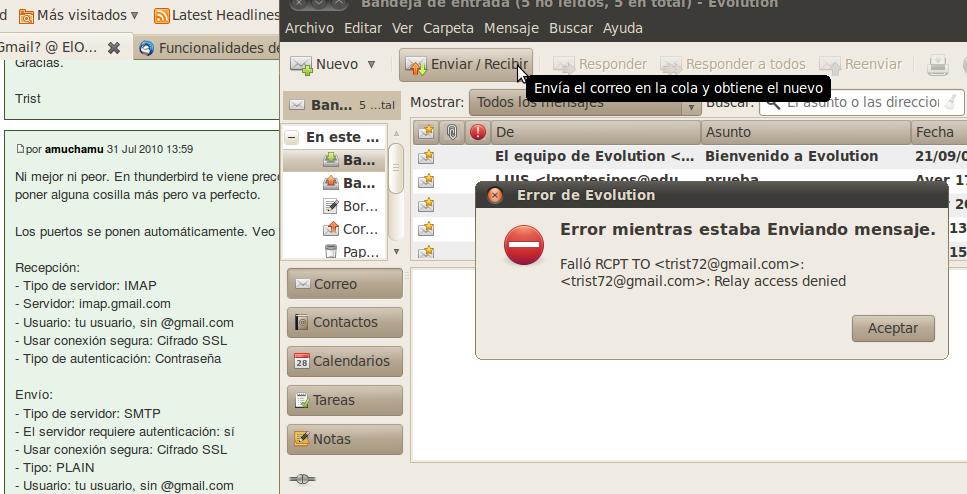Viewport: 967px width, 494px height.
Task: Click status icon of the Bienvenido message row
Action: pyautogui.click(x=426, y=157)
